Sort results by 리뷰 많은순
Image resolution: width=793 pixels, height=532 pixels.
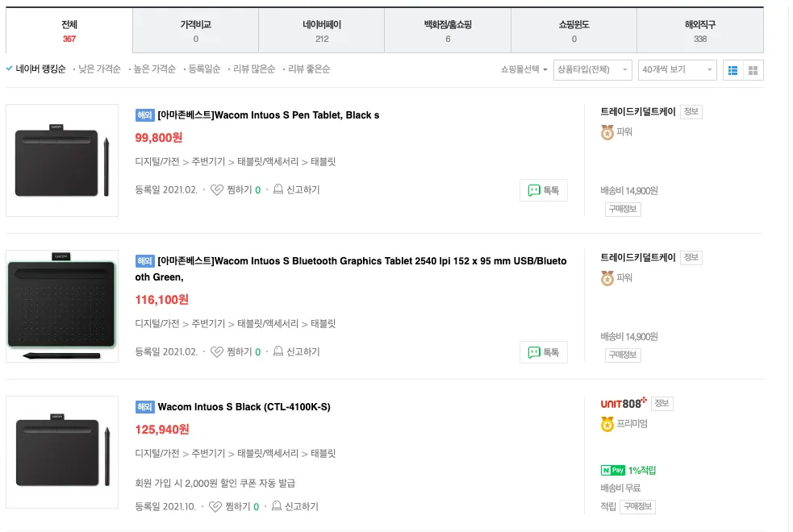click(x=254, y=69)
